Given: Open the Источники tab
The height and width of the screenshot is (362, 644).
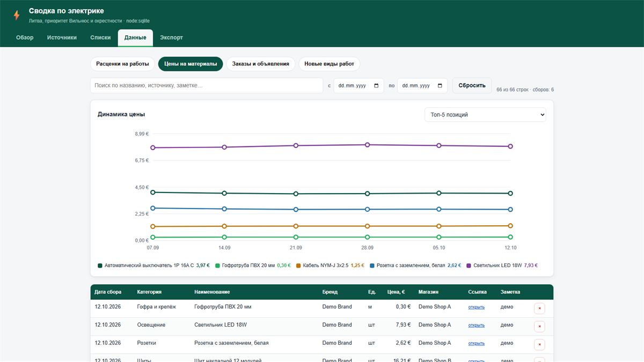Looking at the screenshot, I should (x=62, y=38).
